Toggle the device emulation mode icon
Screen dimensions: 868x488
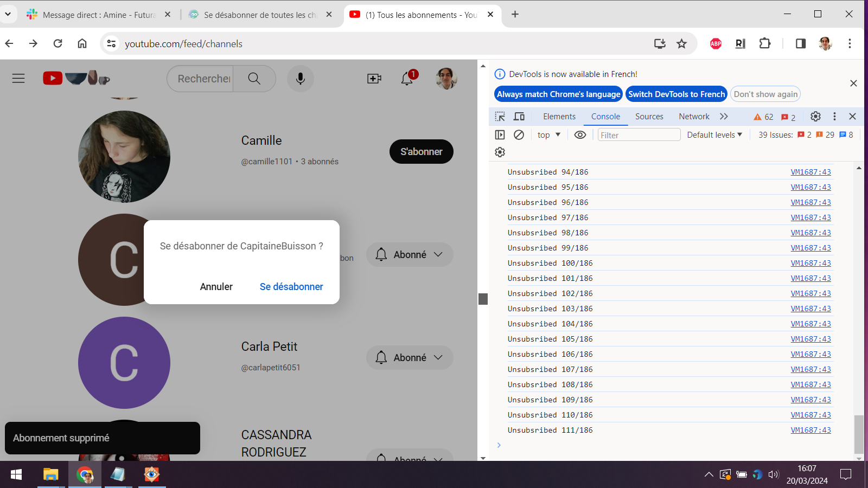tap(519, 116)
